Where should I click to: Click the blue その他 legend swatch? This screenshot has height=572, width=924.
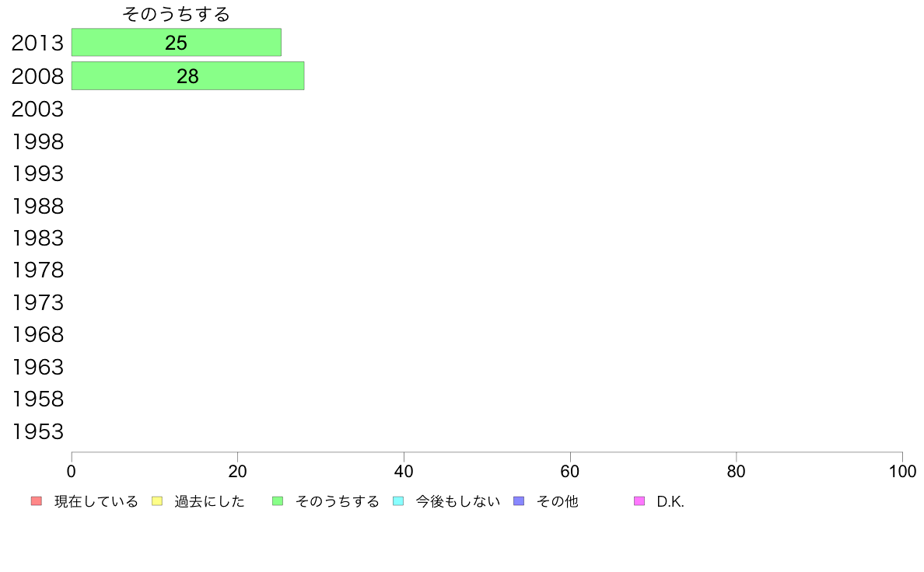click(x=519, y=501)
